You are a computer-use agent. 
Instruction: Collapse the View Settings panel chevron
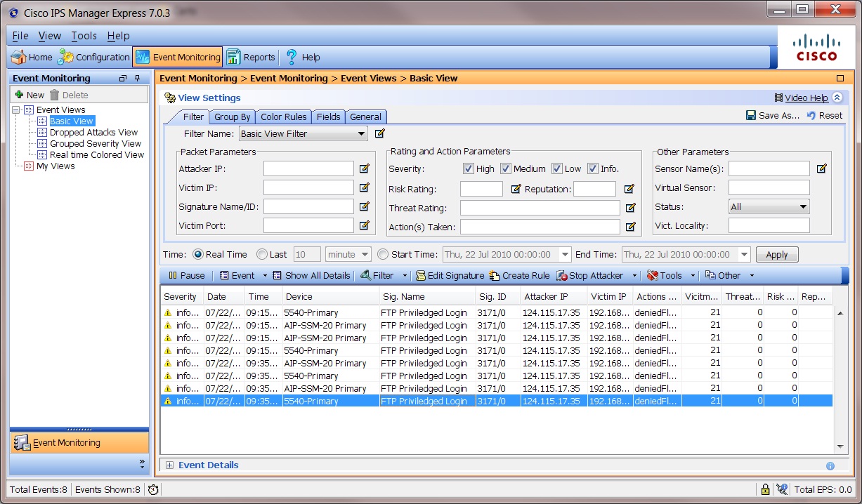coord(837,98)
